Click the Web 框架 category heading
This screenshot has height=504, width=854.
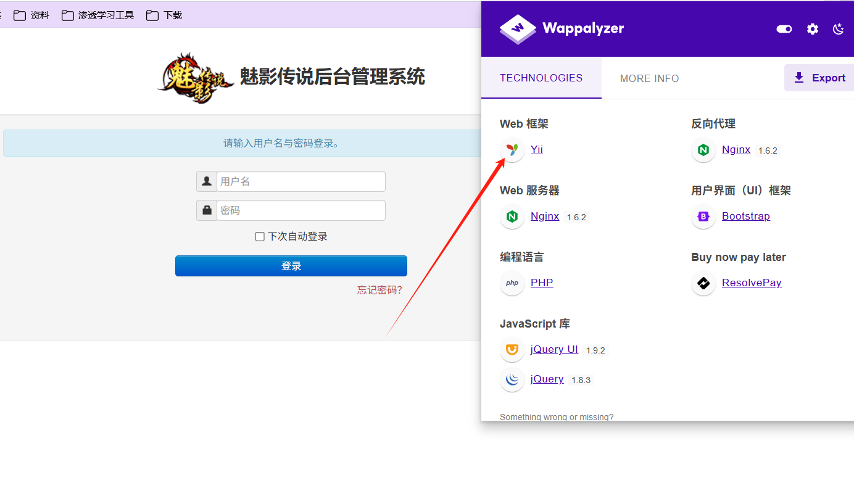click(524, 124)
